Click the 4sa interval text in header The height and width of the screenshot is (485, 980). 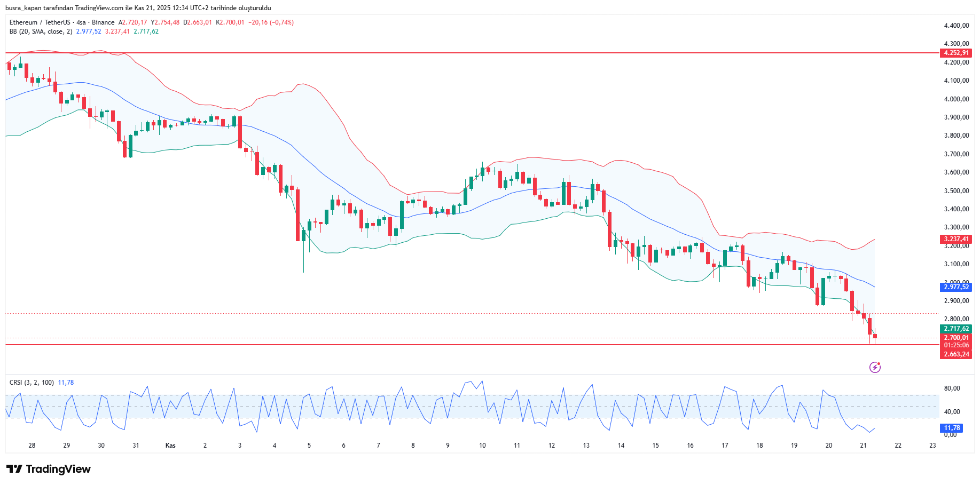(x=81, y=22)
